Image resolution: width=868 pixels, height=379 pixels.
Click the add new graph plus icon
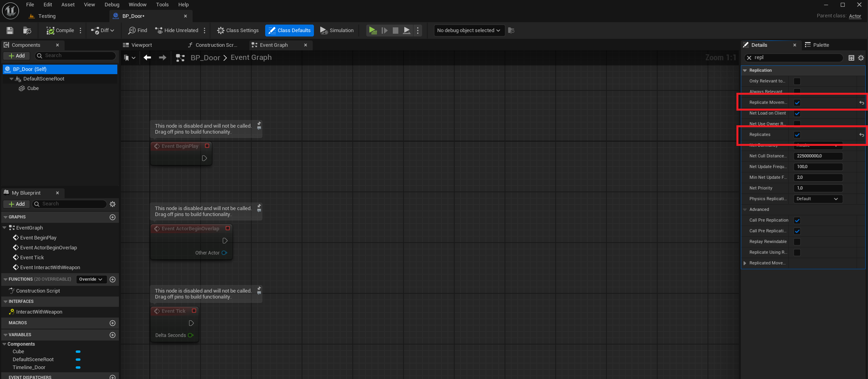coord(113,217)
